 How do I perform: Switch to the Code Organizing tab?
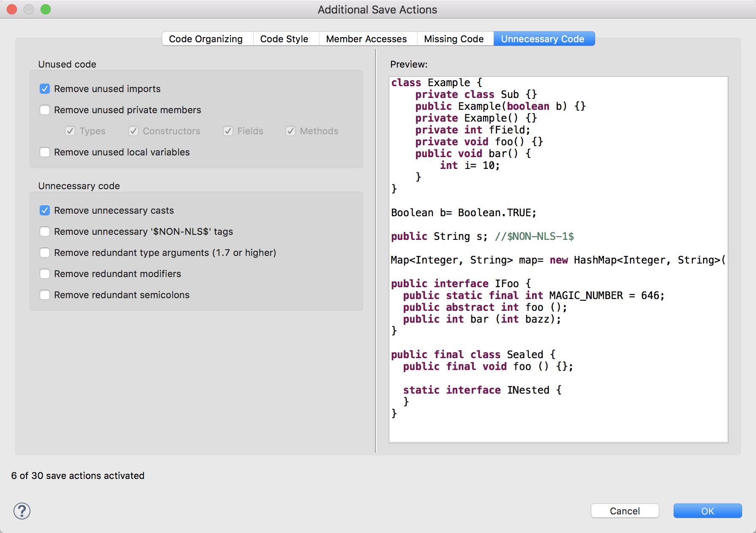[206, 39]
